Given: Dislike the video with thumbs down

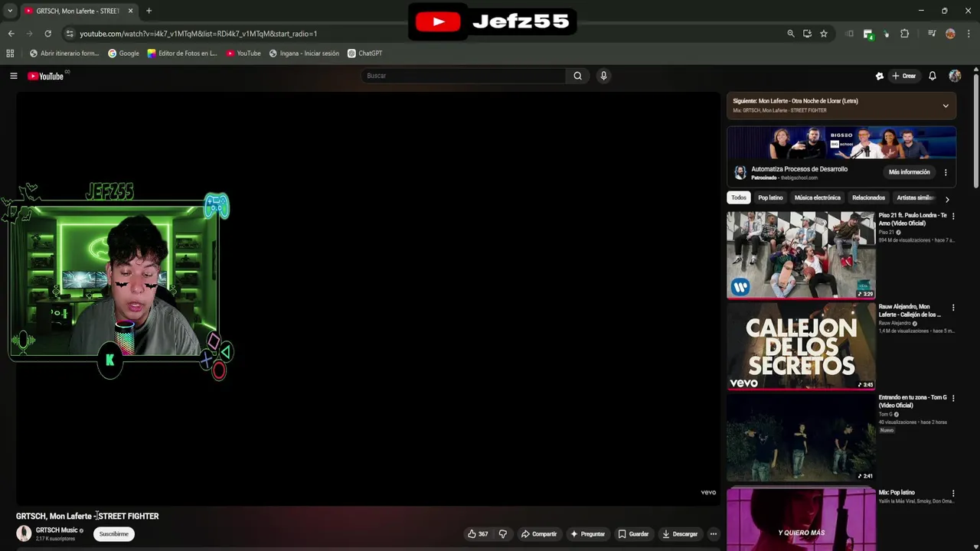Looking at the screenshot, I should click(x=503, y=534).
